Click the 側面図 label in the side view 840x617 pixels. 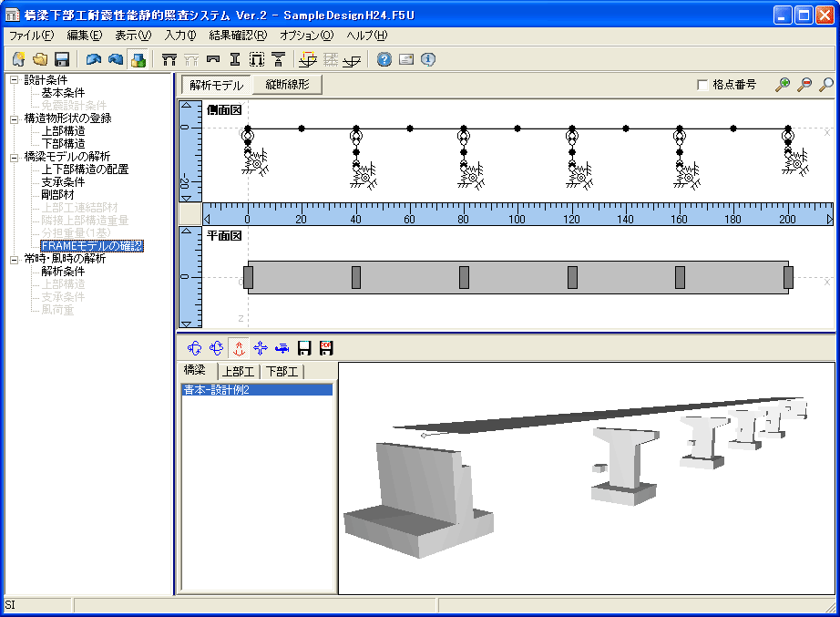point(224,110)
